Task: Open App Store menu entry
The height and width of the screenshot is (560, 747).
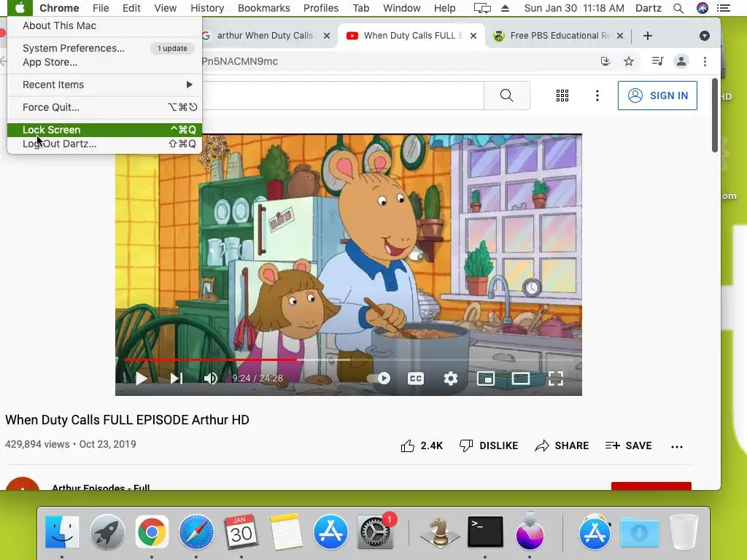Action: click(x=105, y=63)
